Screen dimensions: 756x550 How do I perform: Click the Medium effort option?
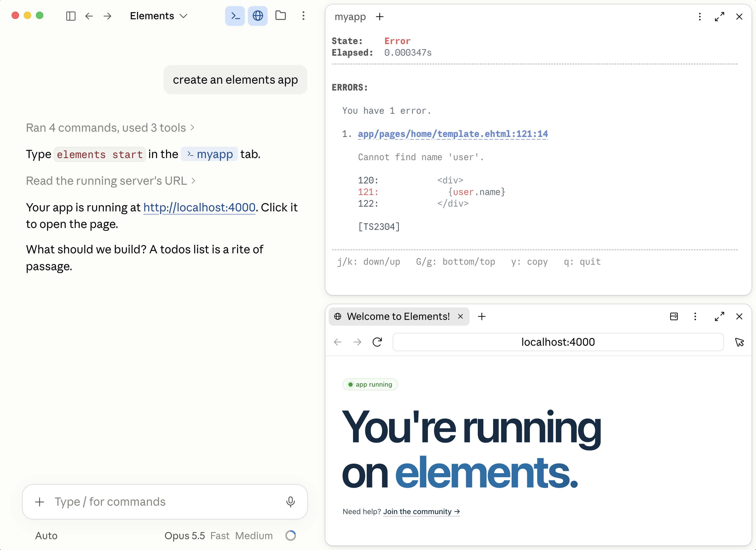[x=254, y=536]
